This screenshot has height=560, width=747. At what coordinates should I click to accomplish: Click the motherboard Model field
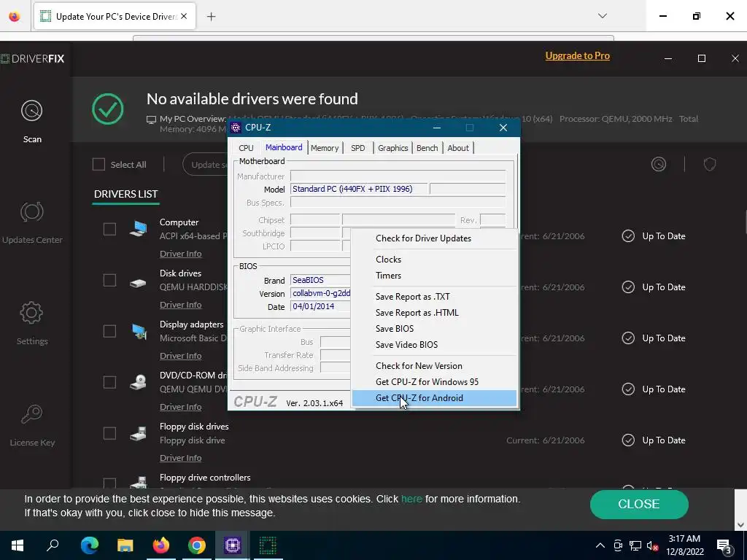359,189
